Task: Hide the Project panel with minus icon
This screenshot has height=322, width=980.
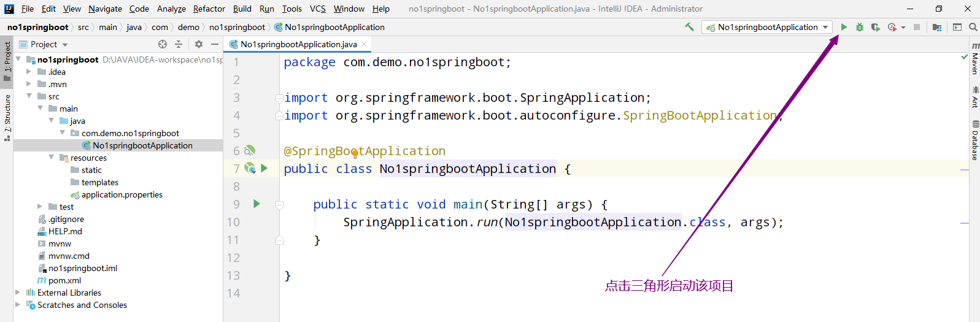Action: (215, 44)
